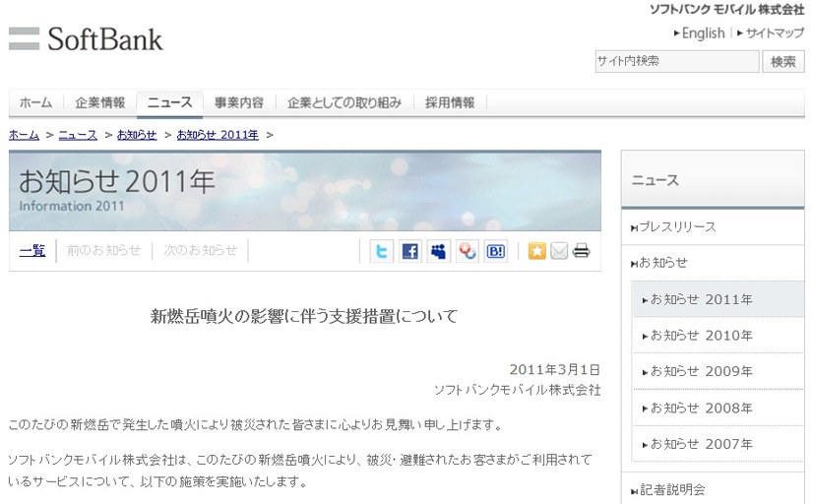Click the お知らせ breadcrumb link
The height and width of the screenshot is (504, 813).
(137, 135)
